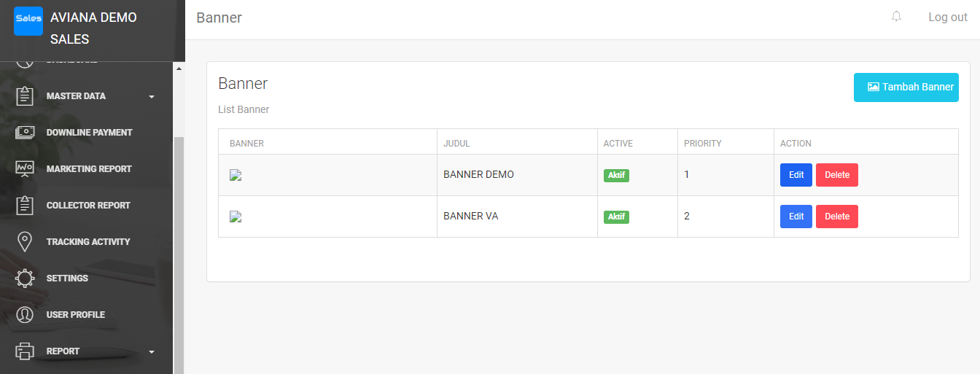Edit the BANNER DEMO row
Screen dimensions: 980x374
click(x=796, y=175)
